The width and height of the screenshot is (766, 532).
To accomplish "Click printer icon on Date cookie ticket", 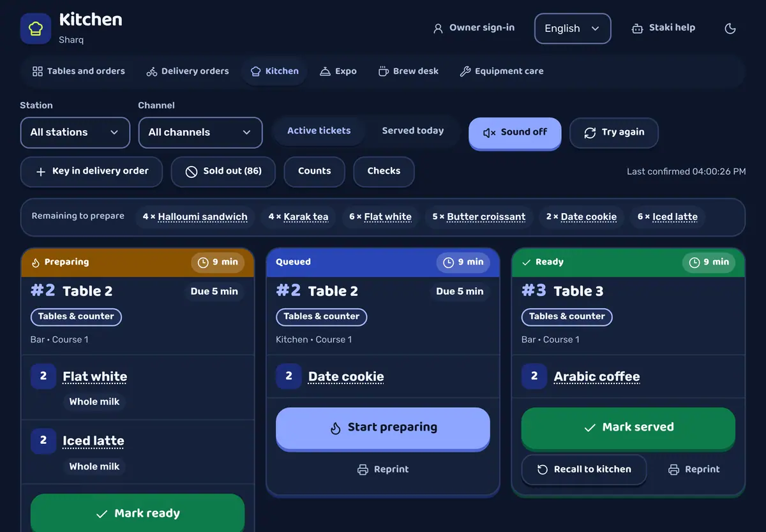I will [x=363, y=469].
